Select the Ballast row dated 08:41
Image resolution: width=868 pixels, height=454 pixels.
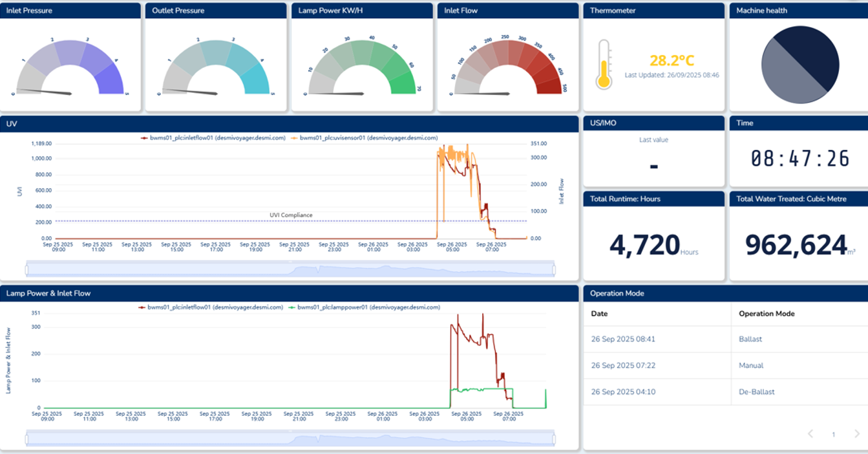click(x=725, y=339)
